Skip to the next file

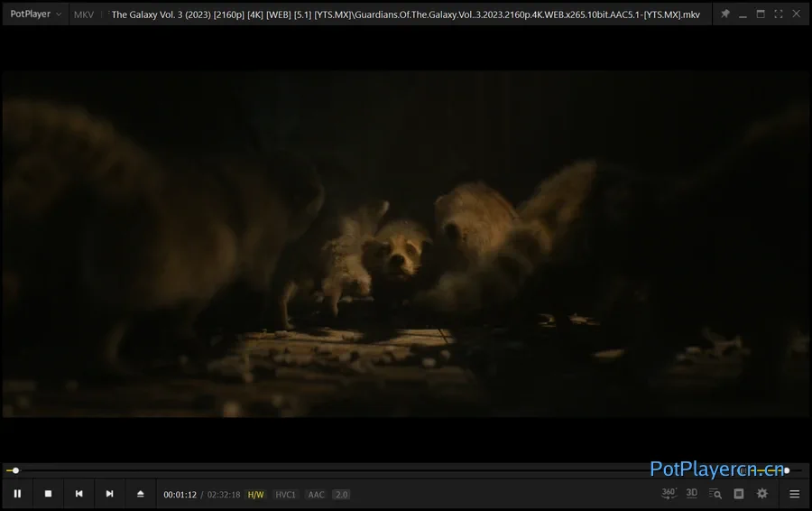pos(109,494)
